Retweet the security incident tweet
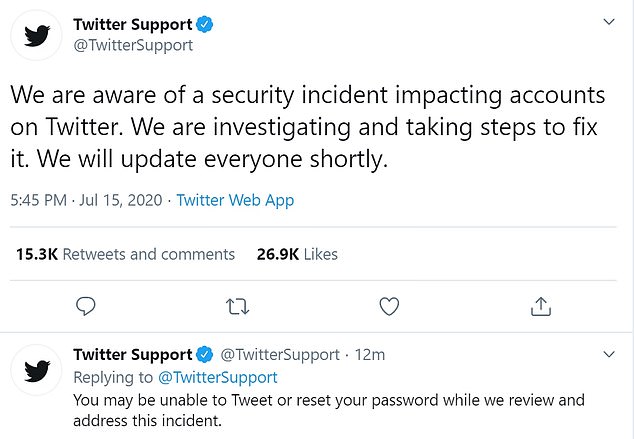Image resolution: width=634 pixels, height=439 pixels. point(237,307)
